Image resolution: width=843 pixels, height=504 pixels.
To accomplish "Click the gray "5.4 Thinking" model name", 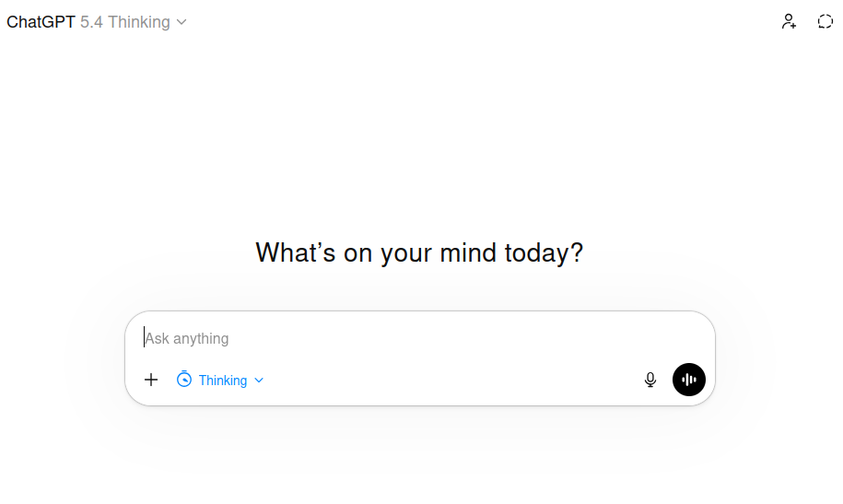I will click(125, 22).
